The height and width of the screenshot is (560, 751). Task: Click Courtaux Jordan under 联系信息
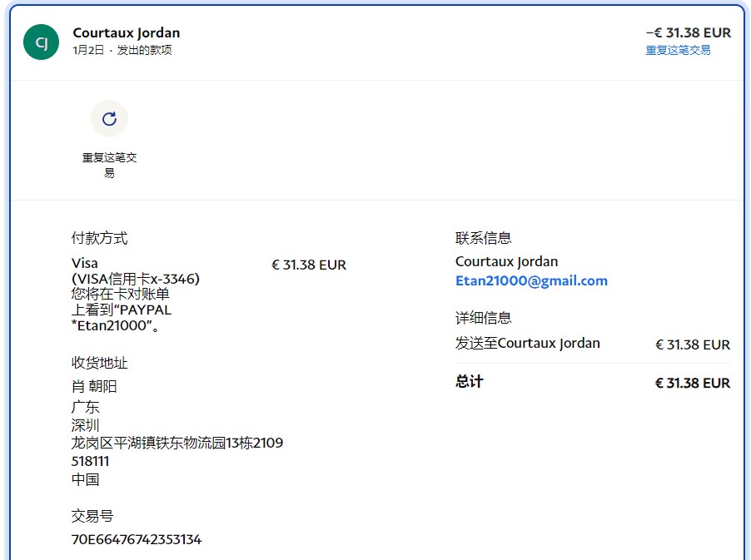506,261
